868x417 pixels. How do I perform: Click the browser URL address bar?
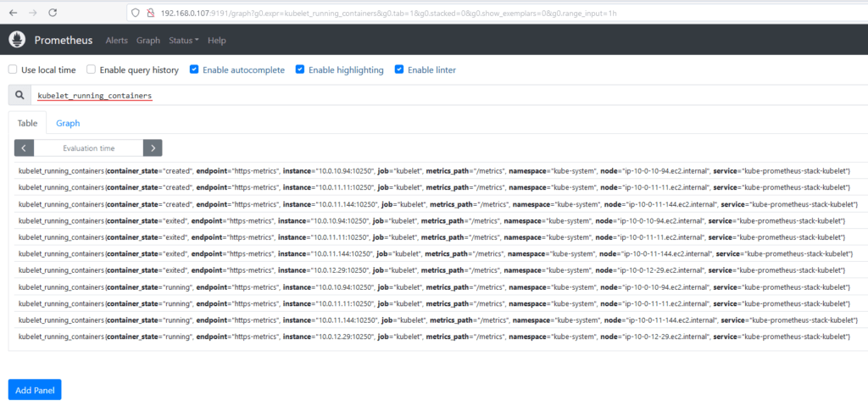(x=497, y=12)
